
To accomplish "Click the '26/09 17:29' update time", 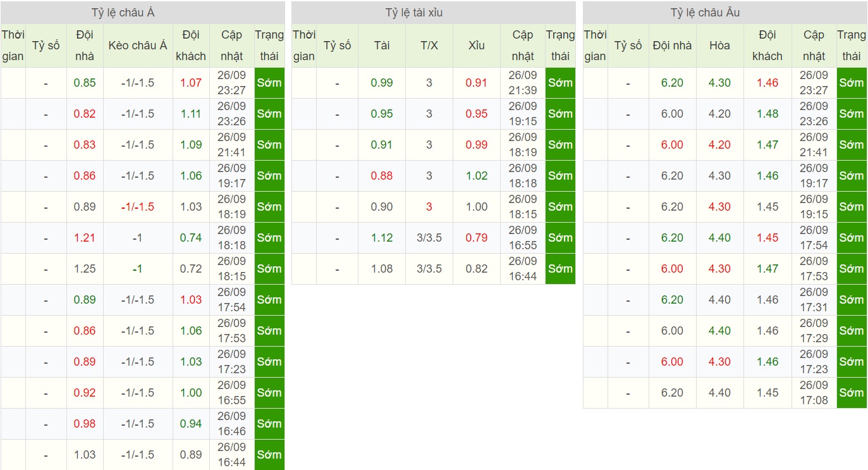I will (x=814, y=331).
